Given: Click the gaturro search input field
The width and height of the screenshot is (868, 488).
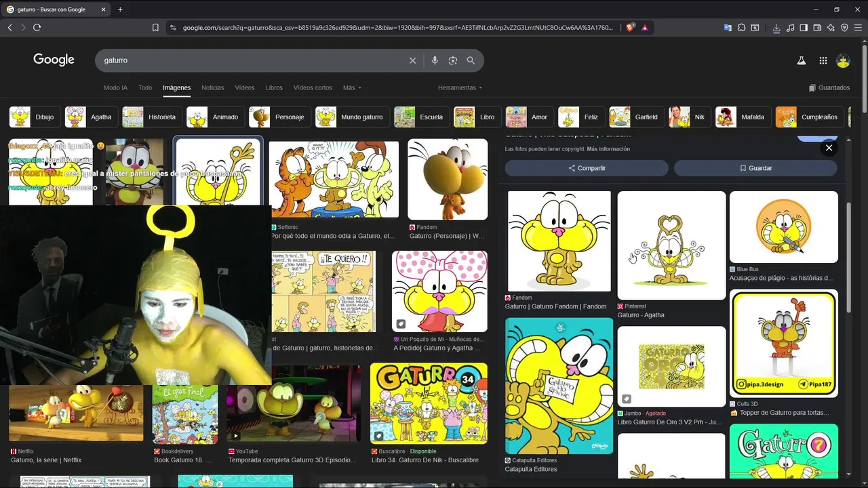Looking at the screenshot, I should 251,60.
